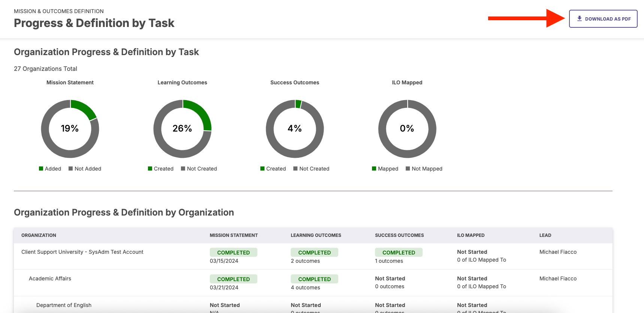Click the Completed badge above 1 outcomes
Viewport: 644px width, 313px height.
399,252
